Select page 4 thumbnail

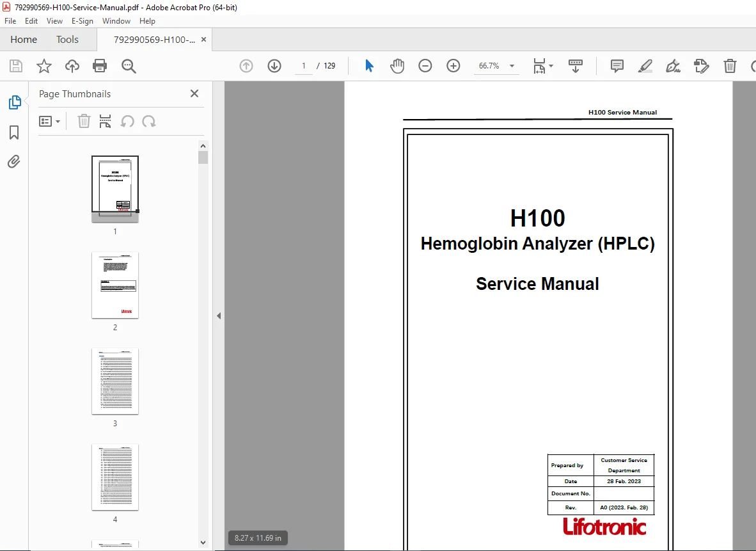tap(115, 477)
